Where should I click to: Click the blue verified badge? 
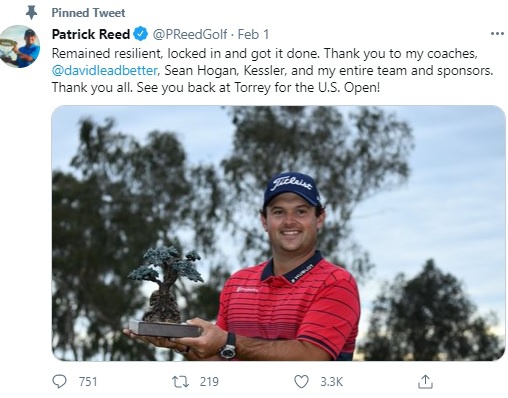pyautogui.click(x=141, y=34)
